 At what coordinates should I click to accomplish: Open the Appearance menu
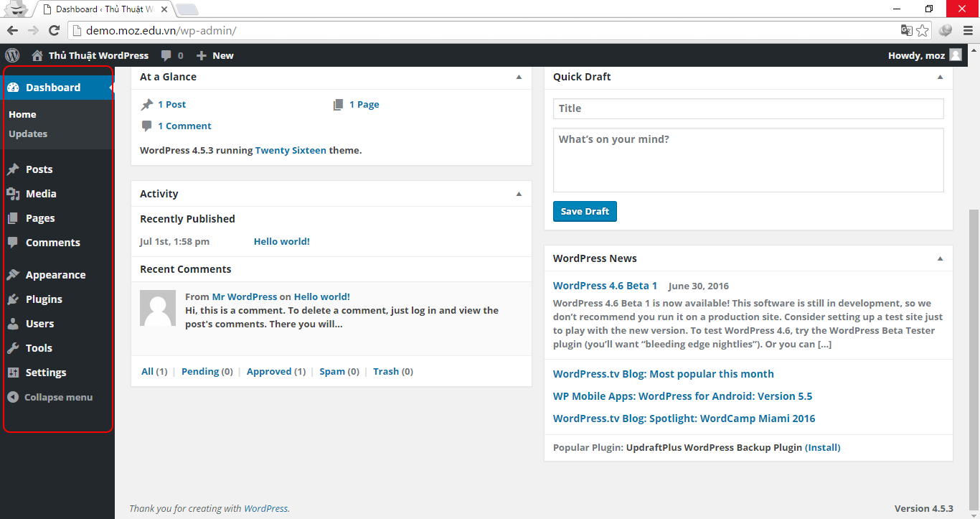(x=57, y=275)
